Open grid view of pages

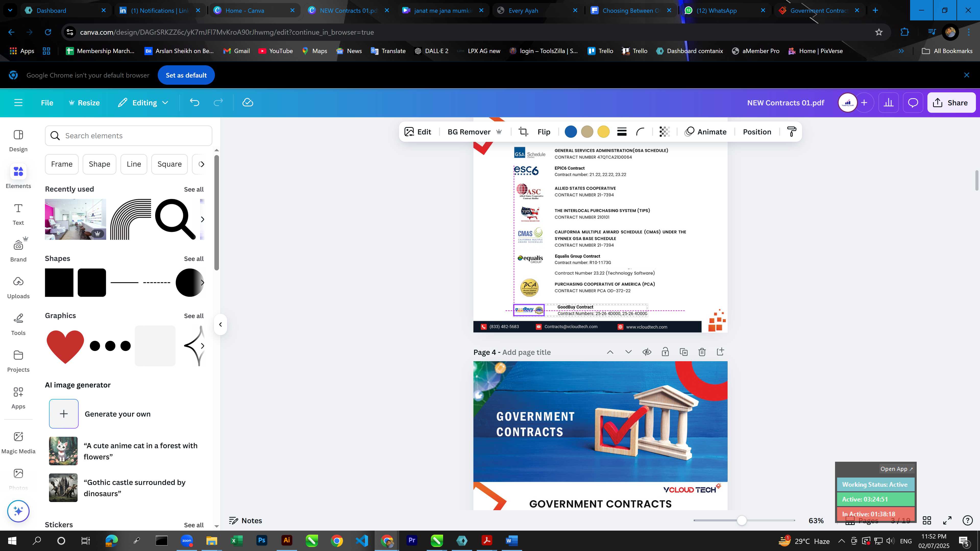pos(927,520)
